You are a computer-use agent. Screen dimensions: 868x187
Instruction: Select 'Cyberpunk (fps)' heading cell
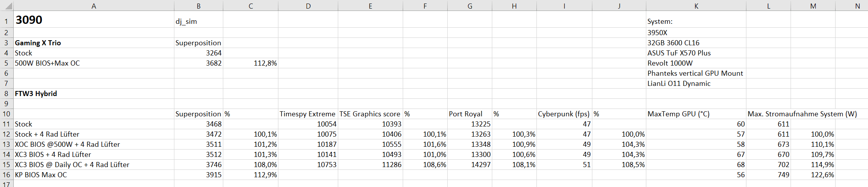point(564,114)
